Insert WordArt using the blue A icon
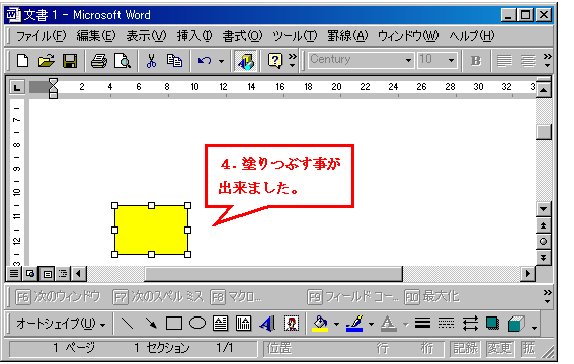Screen dimensions: 574x364 (268, 323)
